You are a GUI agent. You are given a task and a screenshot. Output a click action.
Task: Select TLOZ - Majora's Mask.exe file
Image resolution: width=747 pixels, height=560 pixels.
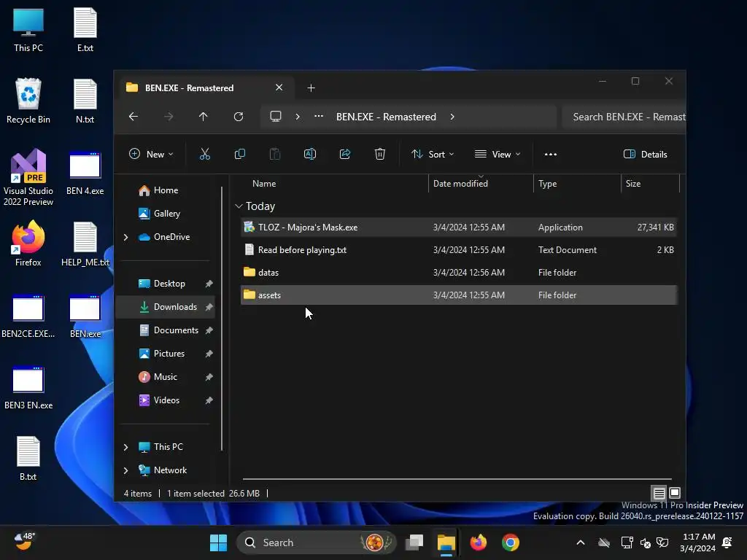pyautogui.click(x=458, y=227)
